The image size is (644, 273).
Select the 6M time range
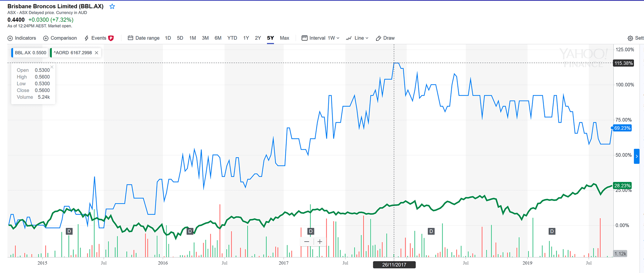218,38
